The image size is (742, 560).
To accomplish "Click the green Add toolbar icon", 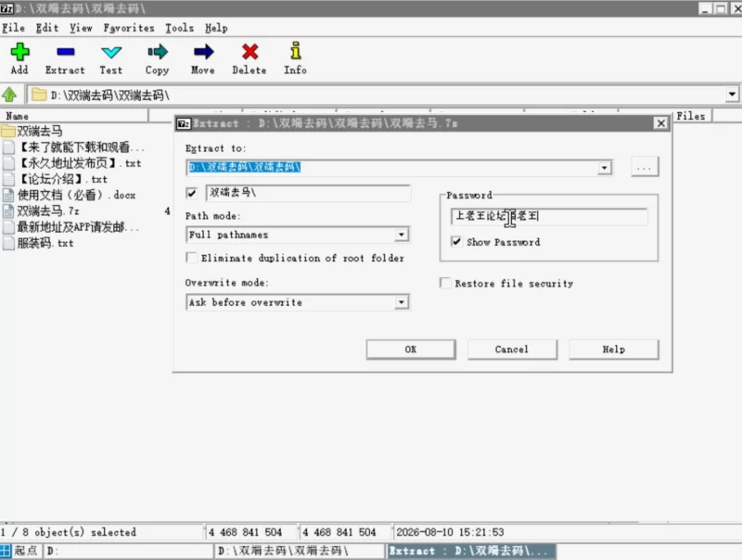I will pyautogui.click(x=19, y=52).
